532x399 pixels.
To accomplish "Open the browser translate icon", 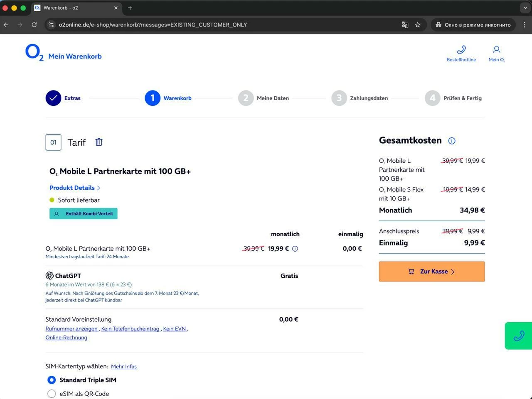I will [x=405, y=25].
